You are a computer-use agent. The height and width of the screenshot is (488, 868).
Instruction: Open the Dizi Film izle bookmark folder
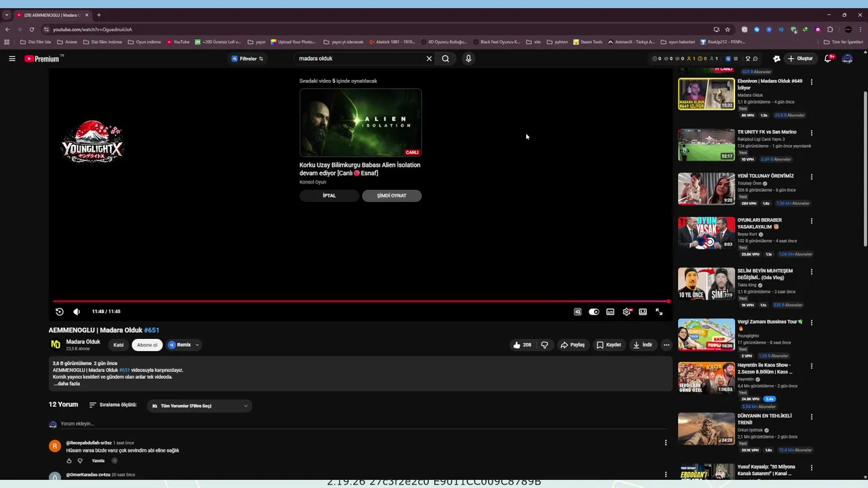point(36,42)
